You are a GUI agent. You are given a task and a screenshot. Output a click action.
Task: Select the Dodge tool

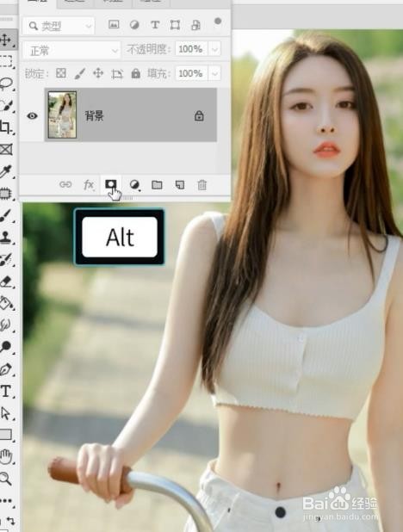coord(6,347)
